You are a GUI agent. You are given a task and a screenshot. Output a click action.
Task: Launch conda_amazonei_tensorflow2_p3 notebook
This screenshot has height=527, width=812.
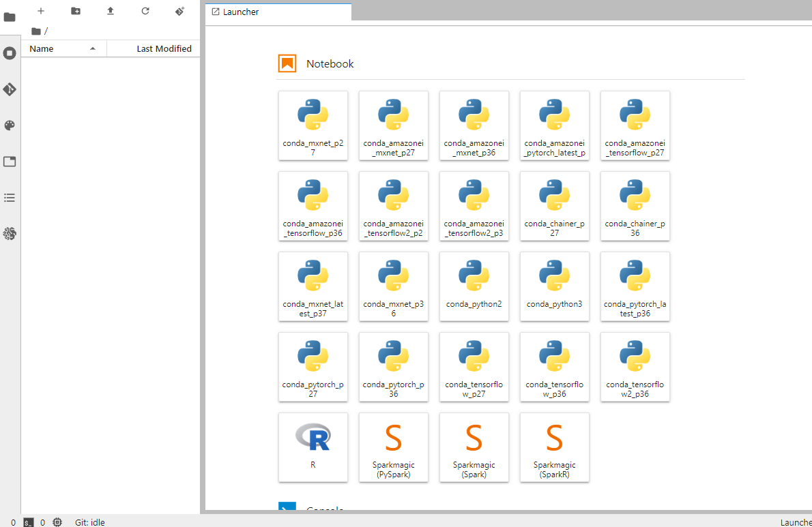click(x=474, y=206)
